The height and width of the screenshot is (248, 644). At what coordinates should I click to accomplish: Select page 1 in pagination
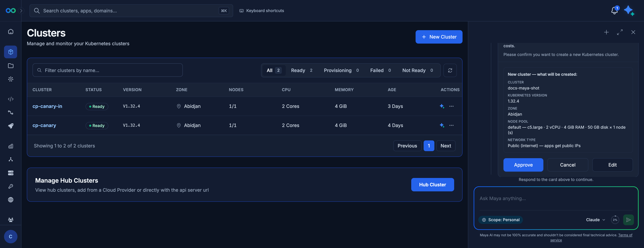429,146
